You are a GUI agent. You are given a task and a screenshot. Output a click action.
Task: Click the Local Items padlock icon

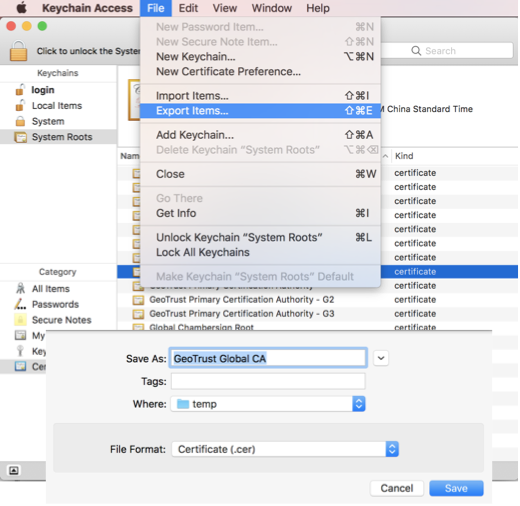point(20,105)
